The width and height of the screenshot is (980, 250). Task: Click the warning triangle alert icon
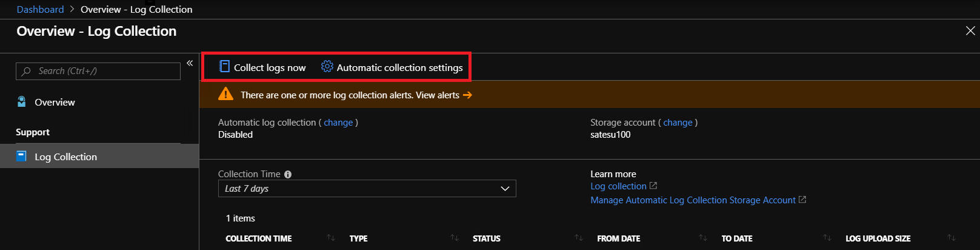pyautogui.click(x=226, y=94)
